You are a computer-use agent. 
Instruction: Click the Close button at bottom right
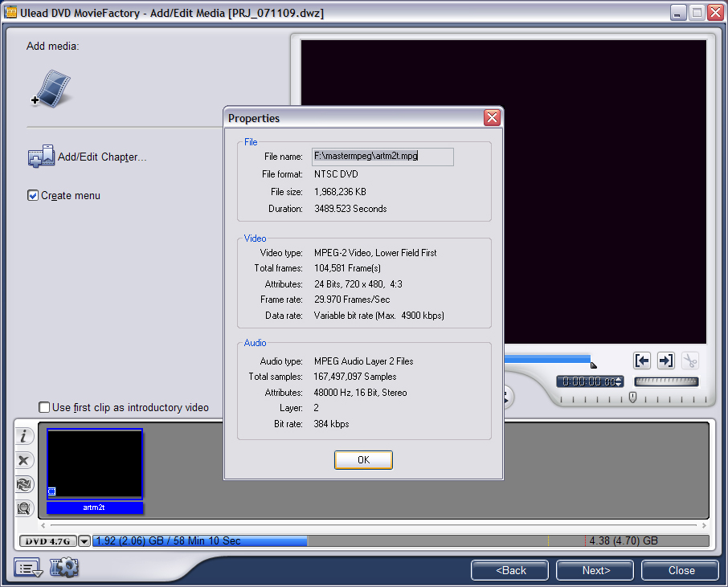pyautogui.click(x=681, y=570)
